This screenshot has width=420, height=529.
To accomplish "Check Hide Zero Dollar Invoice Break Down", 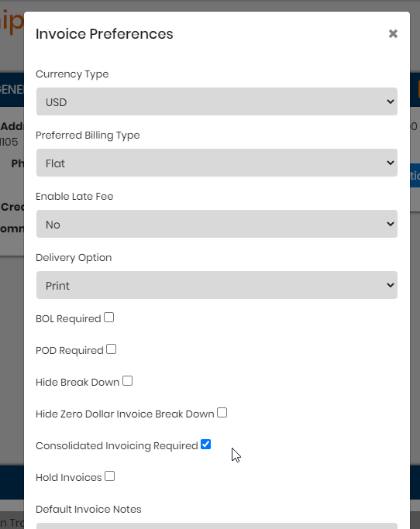I will 222,413.
